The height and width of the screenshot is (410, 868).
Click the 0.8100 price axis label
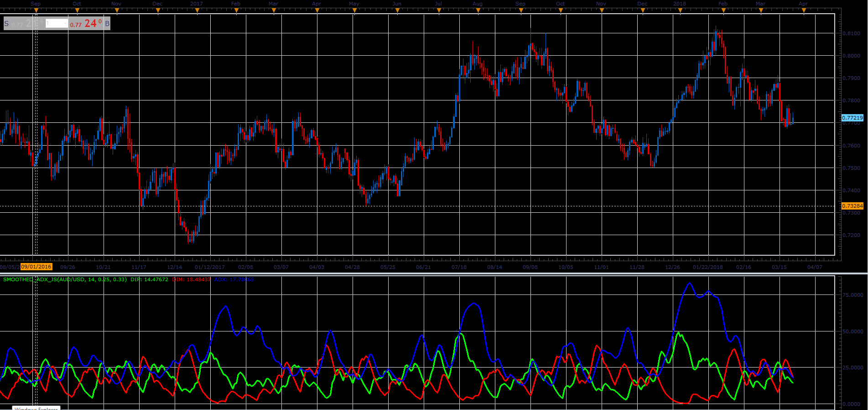tap(851, 33)
